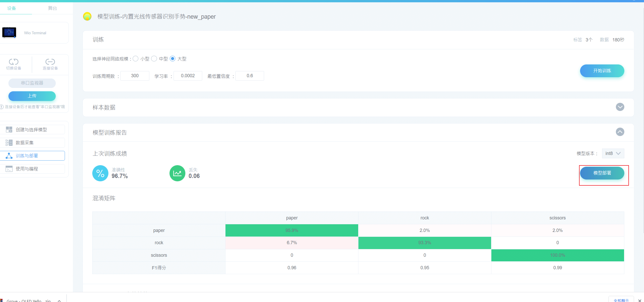Screen dimensions: 644x302
Task: Click the 模型部署 button
Action: pos(602,173)
